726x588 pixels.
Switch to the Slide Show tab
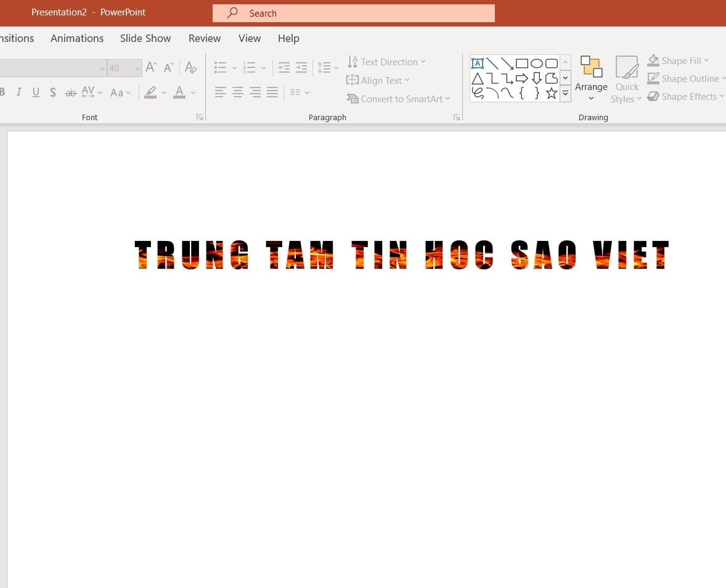pyautogui.click(x=145, y=38)
